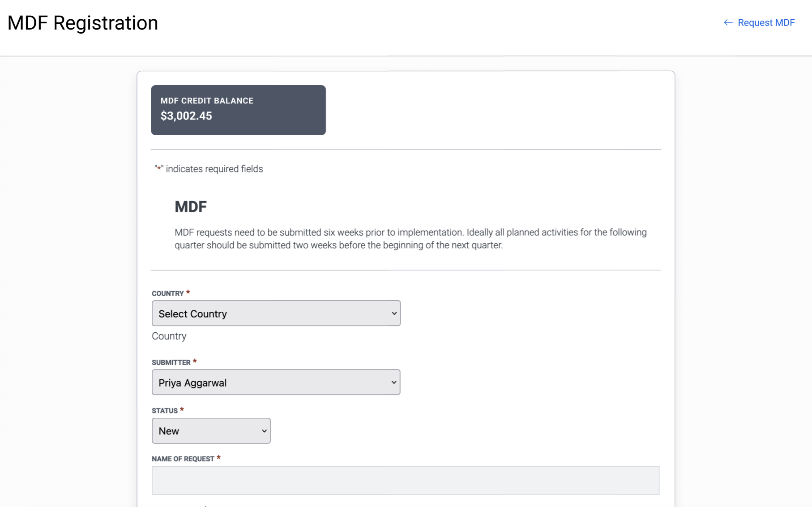812x507 pixels.
Task: Open the Status dropdown set to New
Action: pos(211,431)
